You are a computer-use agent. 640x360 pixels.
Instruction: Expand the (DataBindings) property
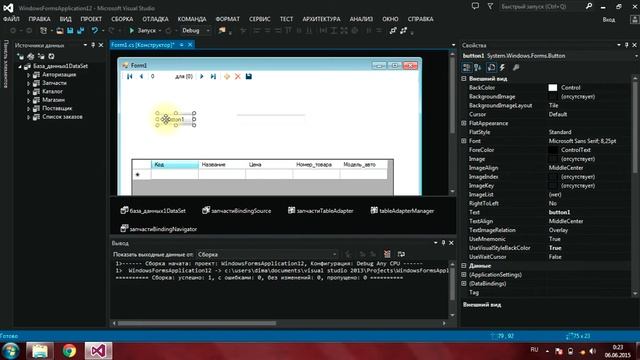(464, 284)
